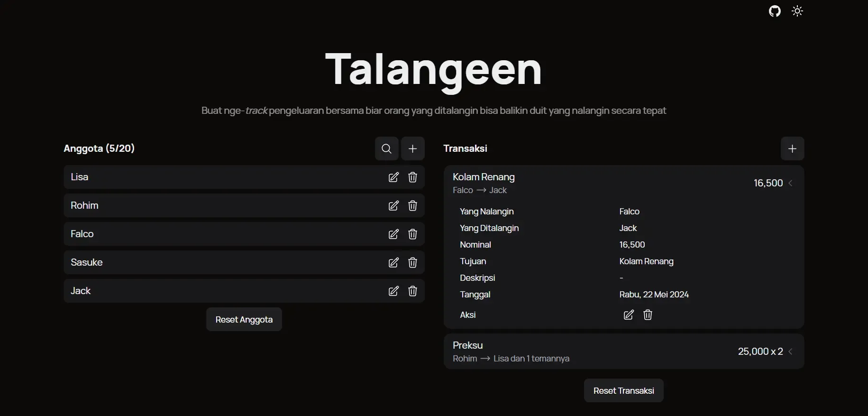This screenshot has height=416, width=868.
Task: Click the 16,500 amount in transaction header
Action: click(768, 183)
